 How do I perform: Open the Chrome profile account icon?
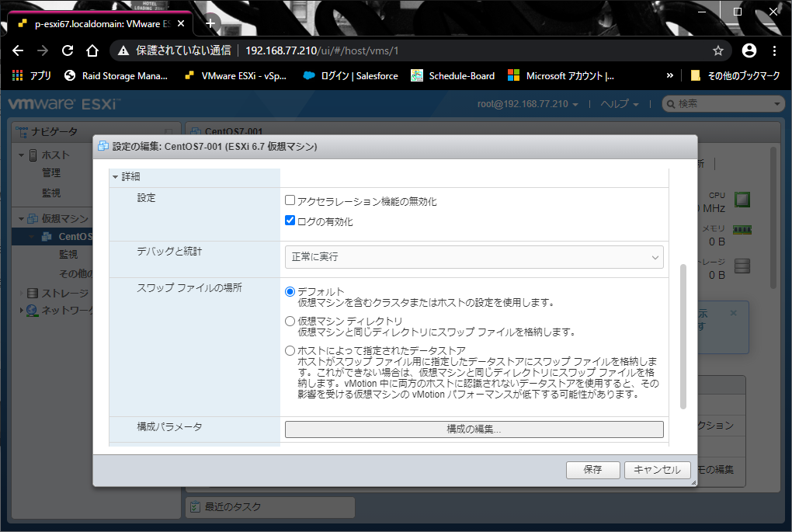[749, 50]
